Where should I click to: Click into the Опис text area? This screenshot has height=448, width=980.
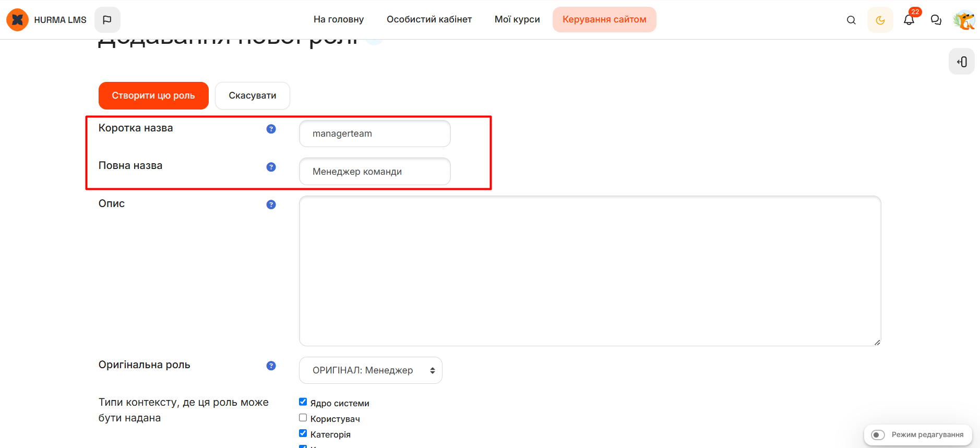pyautogui.click(x=590, y=271)
